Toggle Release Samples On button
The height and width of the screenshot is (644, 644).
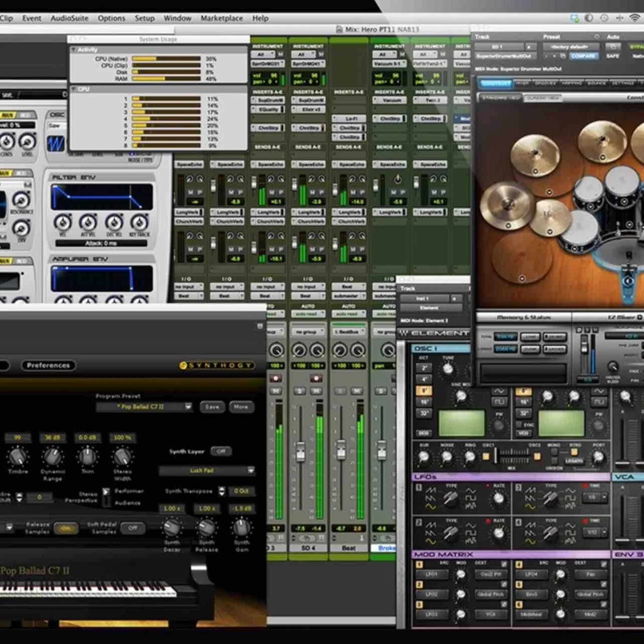pyautogui.click(x=66, y=528)
